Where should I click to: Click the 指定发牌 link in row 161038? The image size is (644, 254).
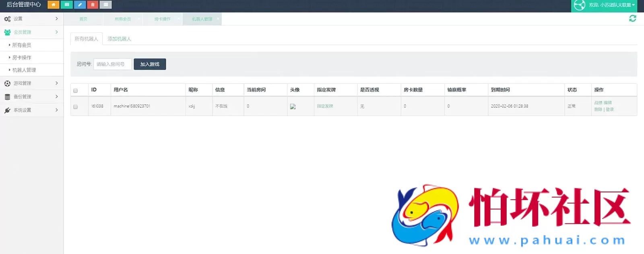pyautogui.click(x=325, y=106)
